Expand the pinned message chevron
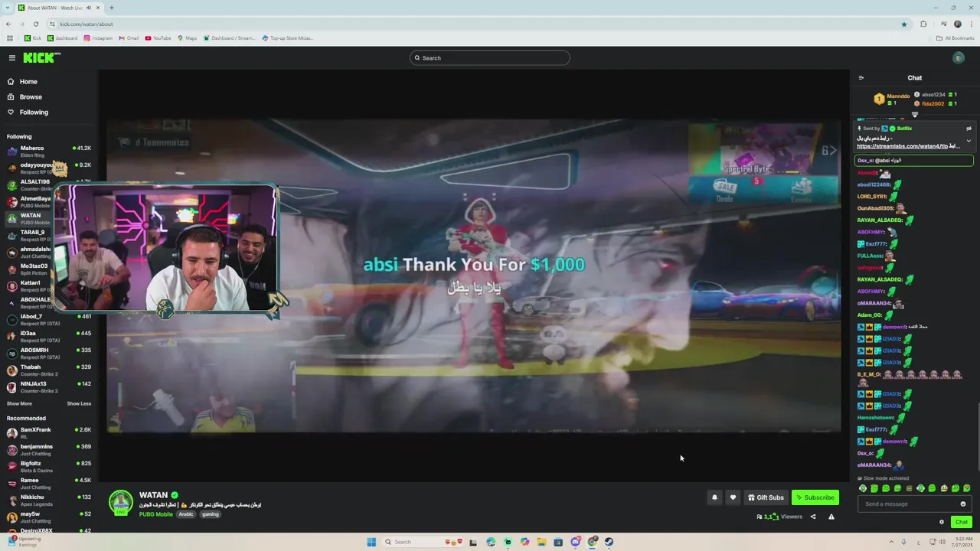 point(969,141)
